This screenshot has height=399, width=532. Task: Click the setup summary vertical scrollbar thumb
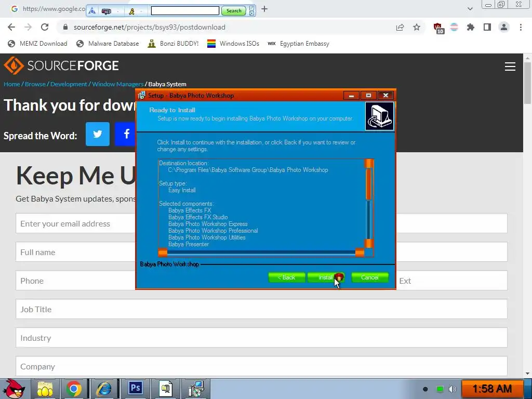point(369,184)
